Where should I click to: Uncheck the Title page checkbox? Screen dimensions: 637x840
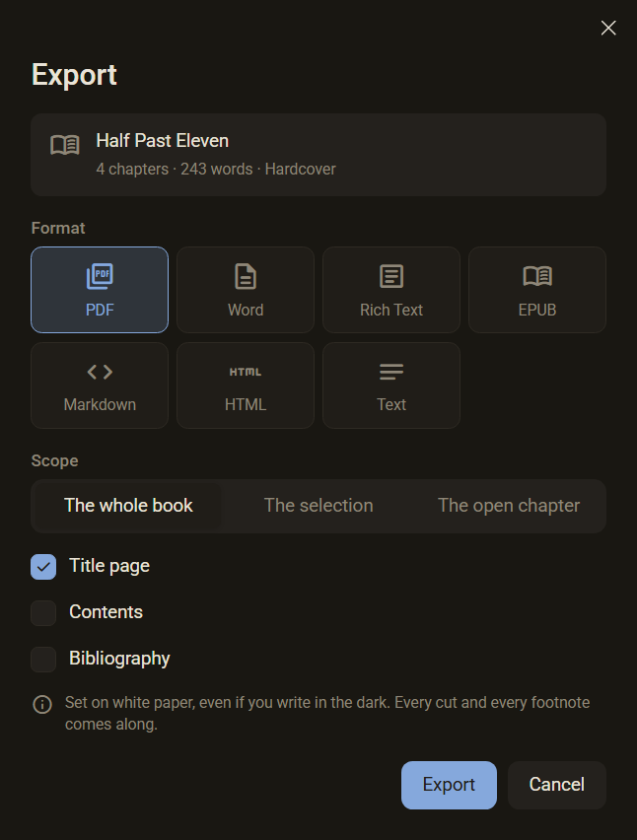43,567
